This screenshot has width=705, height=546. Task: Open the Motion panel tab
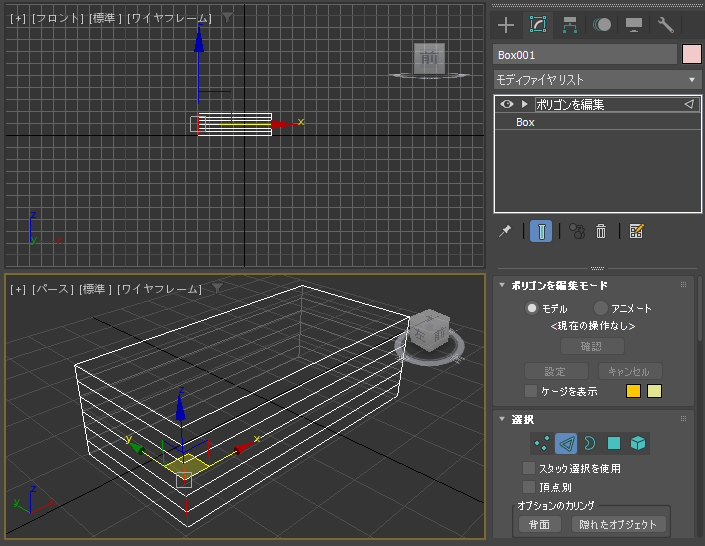coord(602,25)
